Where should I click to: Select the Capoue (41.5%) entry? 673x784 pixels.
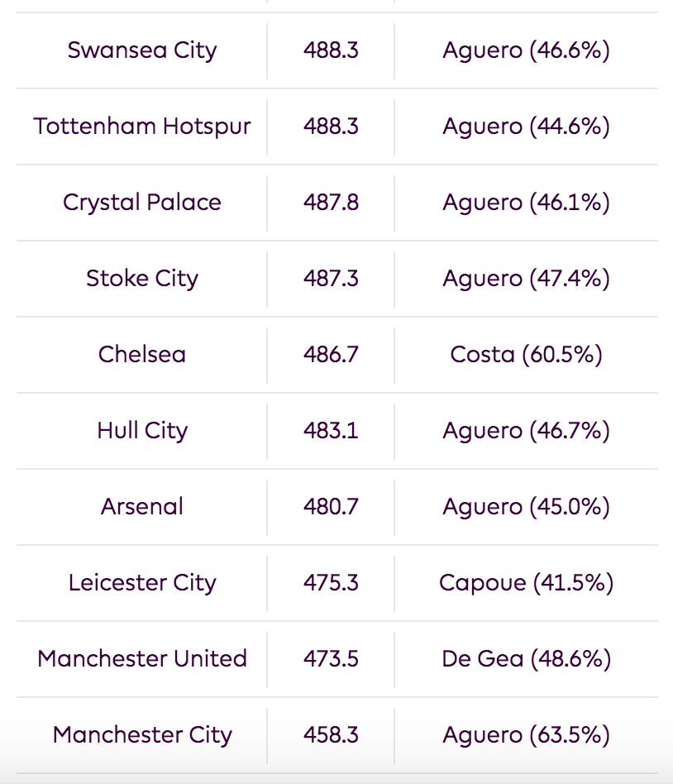pyautogui.click(x=526, y=582)
